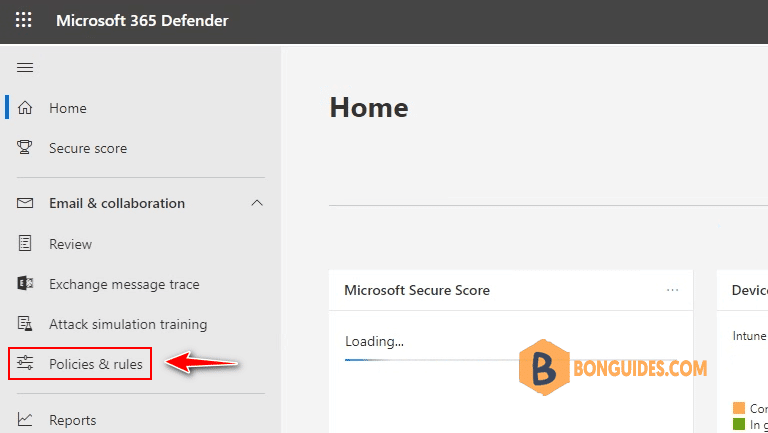The width and height of the screenshot is (768, 433).
Task: Click the green legend swatch
Action: (x=739, y=424)
